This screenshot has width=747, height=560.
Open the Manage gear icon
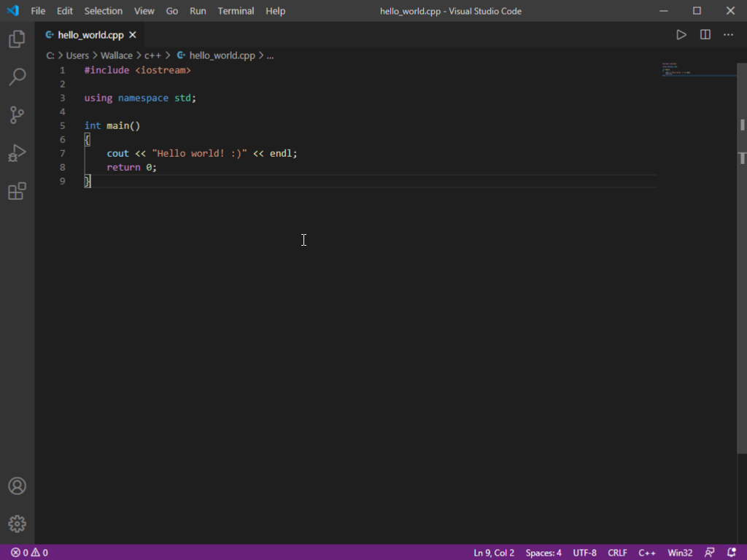[x=17, y=524]
